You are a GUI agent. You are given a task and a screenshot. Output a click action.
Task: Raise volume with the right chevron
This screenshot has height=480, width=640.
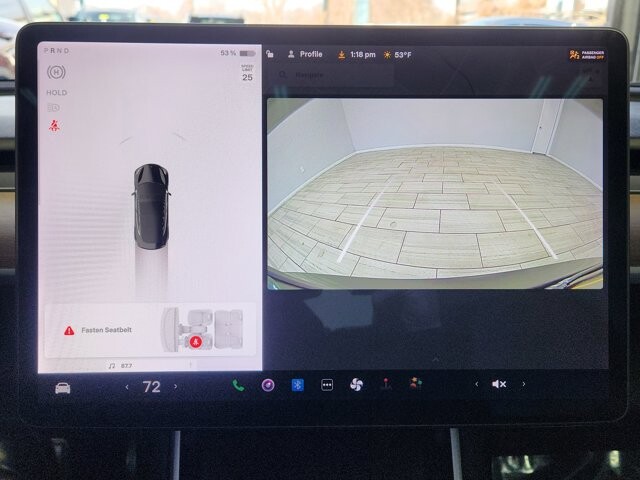(x=524, y=384)
